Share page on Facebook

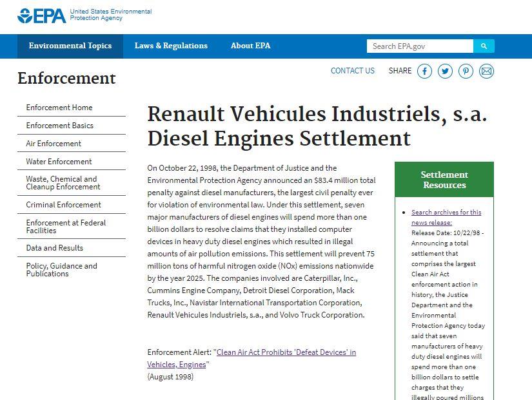[424, 71]
